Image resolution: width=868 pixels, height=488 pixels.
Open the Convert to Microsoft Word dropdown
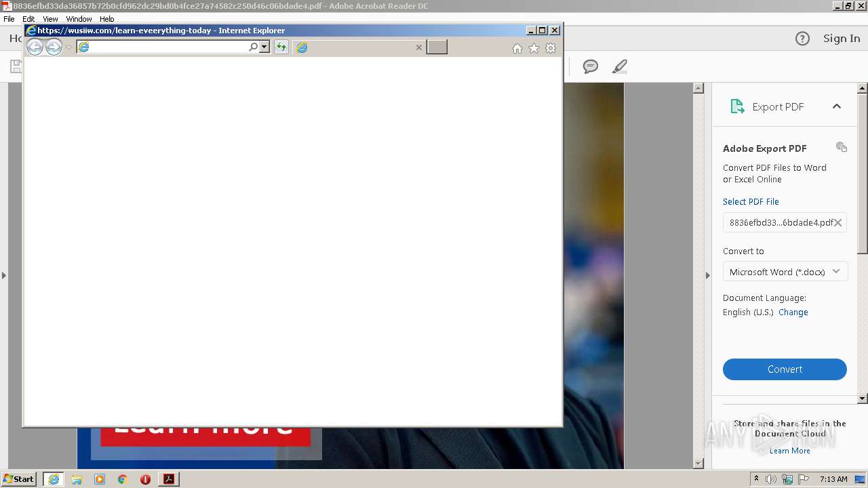[785, 272]
